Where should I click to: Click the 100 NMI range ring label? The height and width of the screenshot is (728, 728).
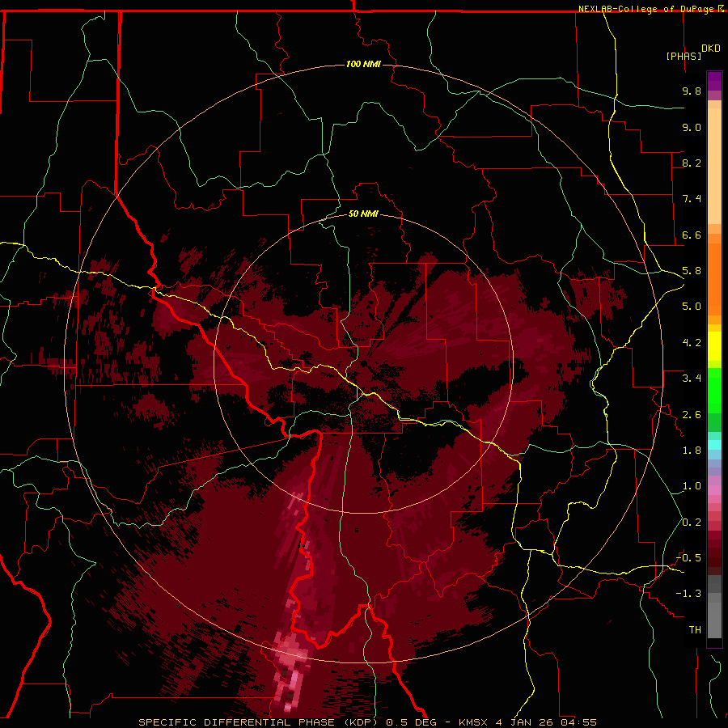(363, 64)
